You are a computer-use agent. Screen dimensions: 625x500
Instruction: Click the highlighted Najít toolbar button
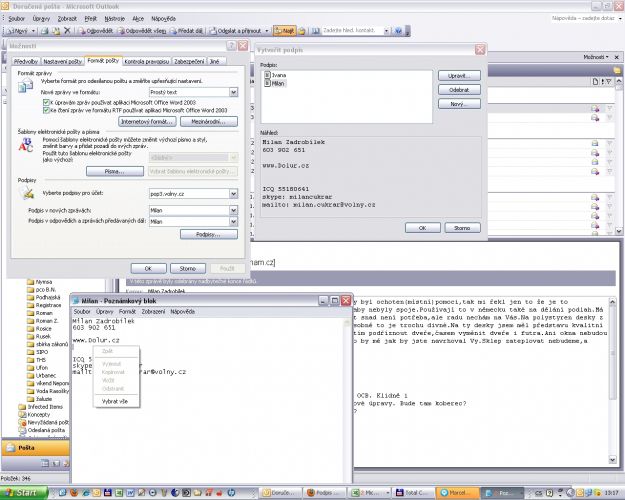click(285, 31)
